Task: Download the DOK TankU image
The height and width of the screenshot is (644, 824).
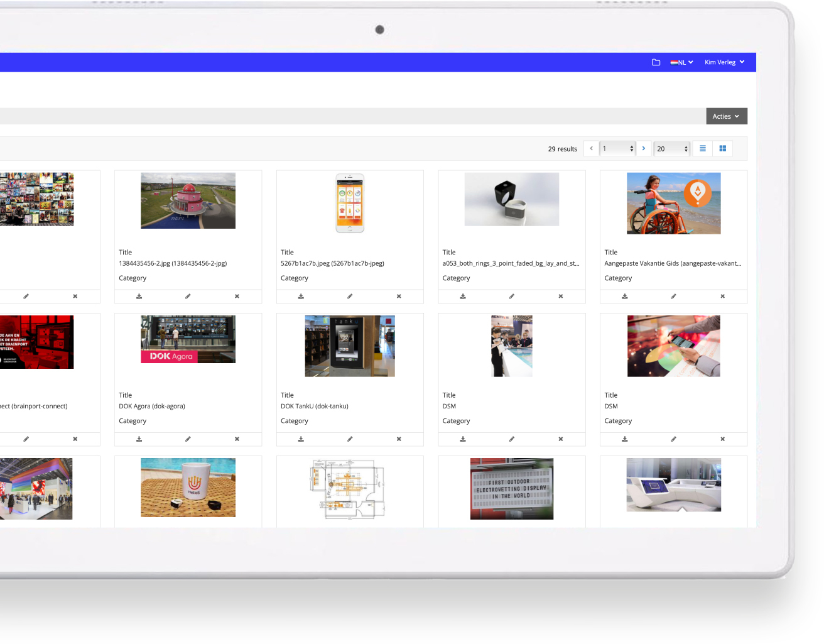Action: [301, 439]
